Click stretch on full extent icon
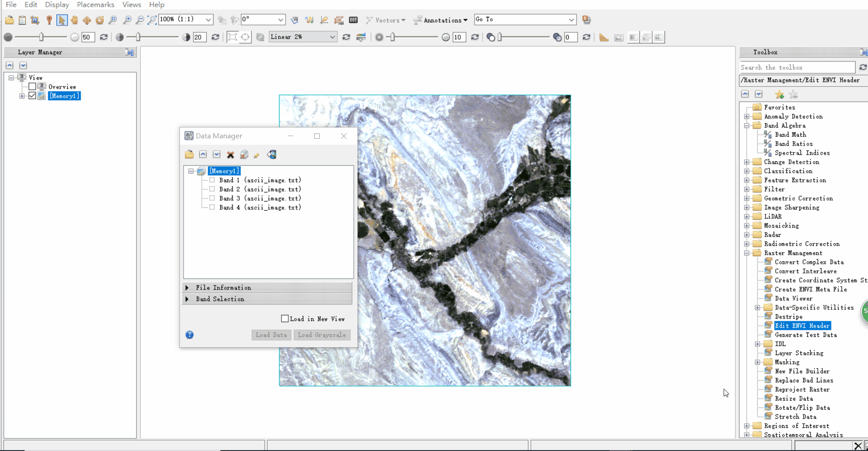The width and height of the screenshot is (868, 451). (x=233, y=37)
